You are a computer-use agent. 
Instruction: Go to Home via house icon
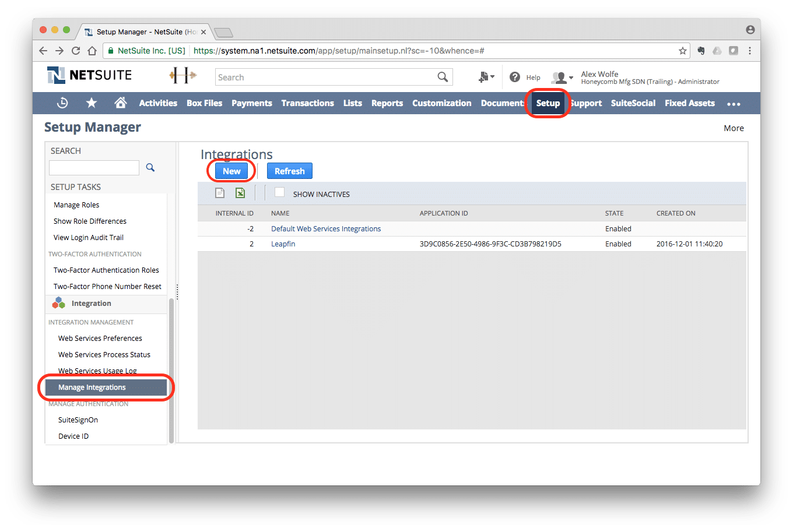[x=121, y=103]
